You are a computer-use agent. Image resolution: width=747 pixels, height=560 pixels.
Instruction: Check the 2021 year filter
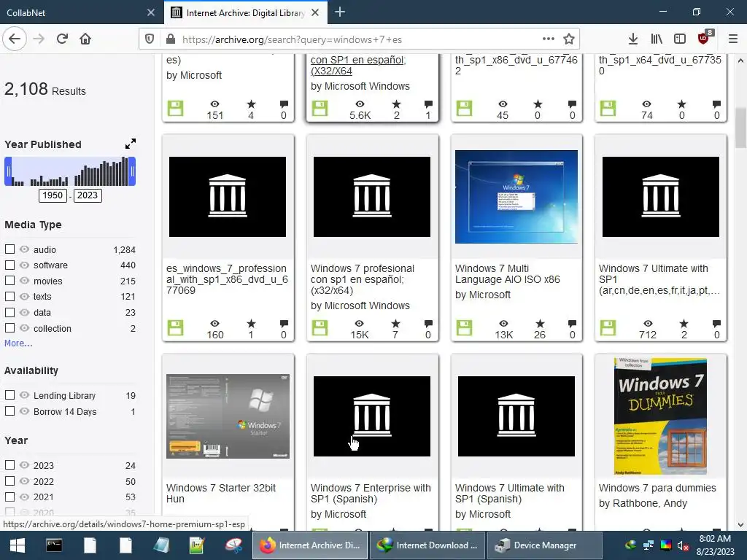(9, 497)
